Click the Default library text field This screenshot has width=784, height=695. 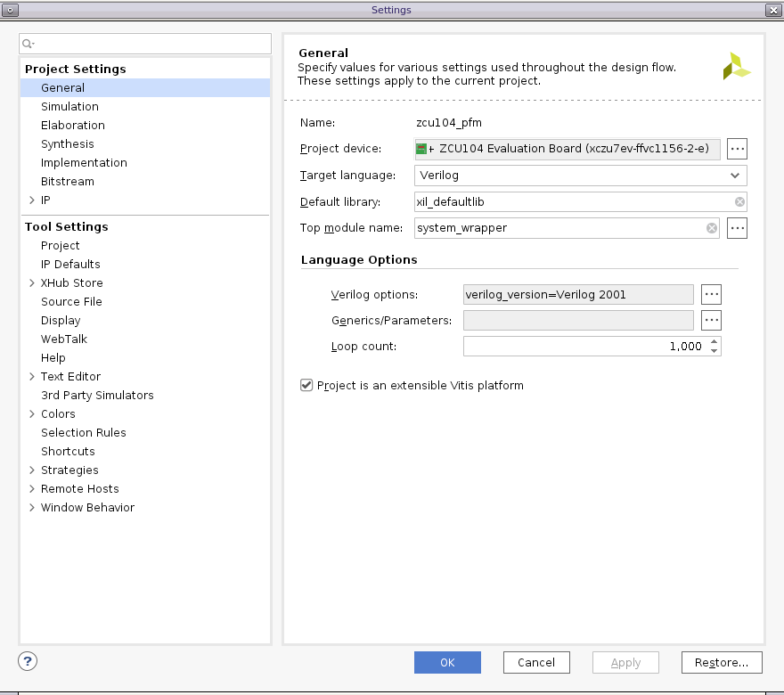coord(570,202)
